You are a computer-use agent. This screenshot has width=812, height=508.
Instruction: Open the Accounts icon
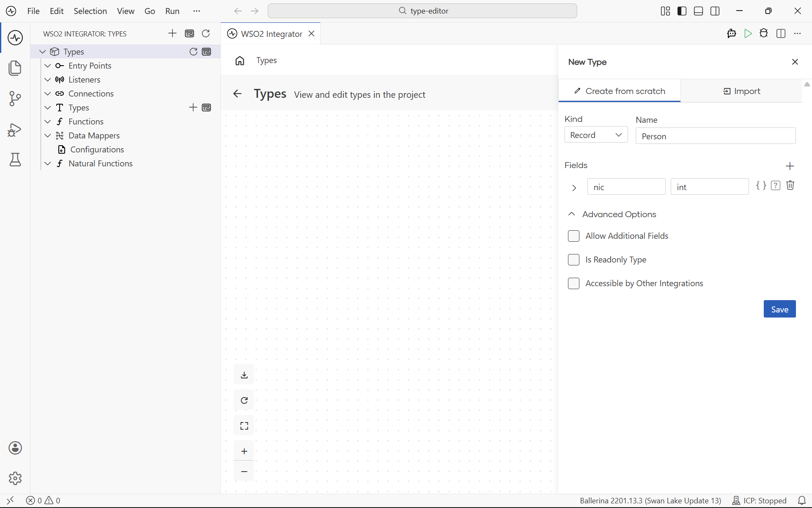pos(15,448)
